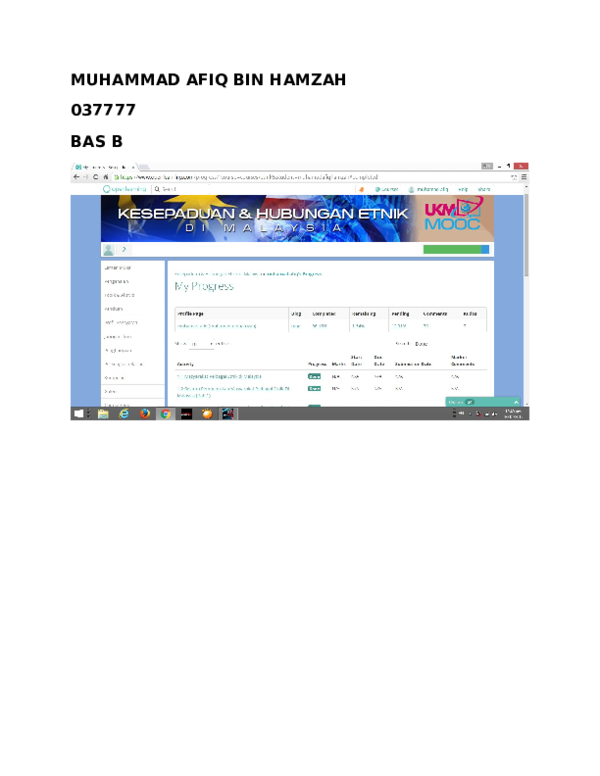Click the browser back arrow
Screen dimensions: 600x776
pos(76,177)
